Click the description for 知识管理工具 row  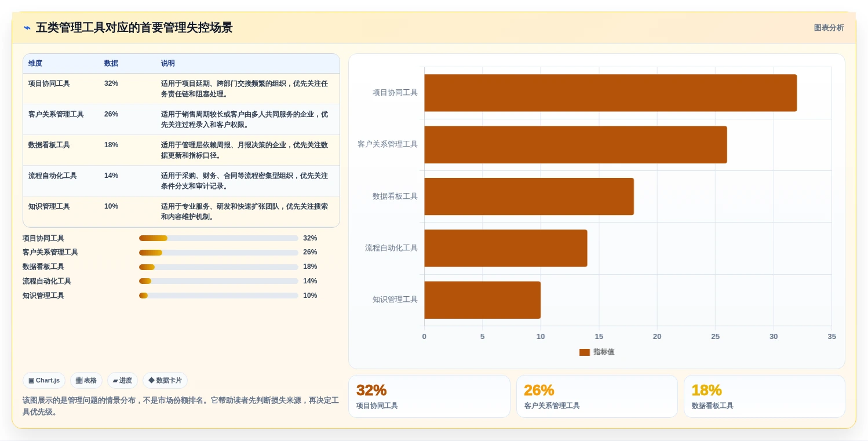tap(245, 212)
